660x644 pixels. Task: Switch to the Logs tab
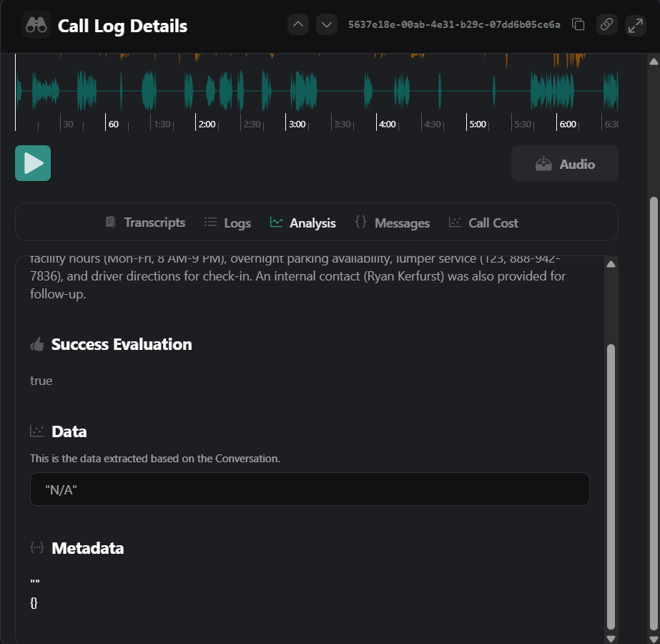click(x=227, y=223)
